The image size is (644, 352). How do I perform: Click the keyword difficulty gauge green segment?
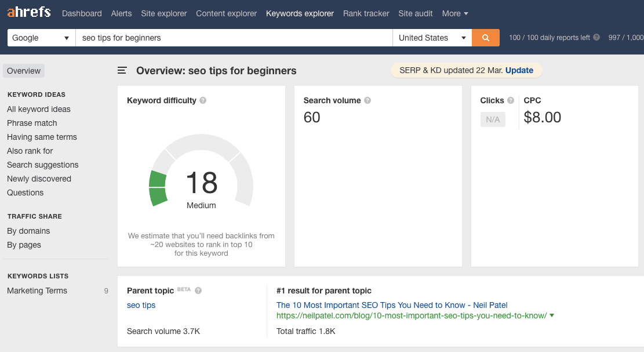(x=157, y=188)
